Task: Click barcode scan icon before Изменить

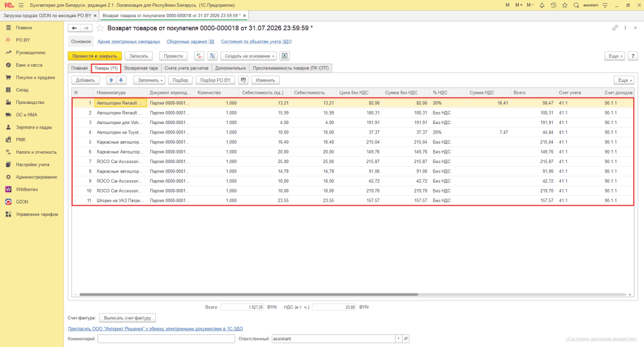Action: pyautogui.click(x=243, y=80)
